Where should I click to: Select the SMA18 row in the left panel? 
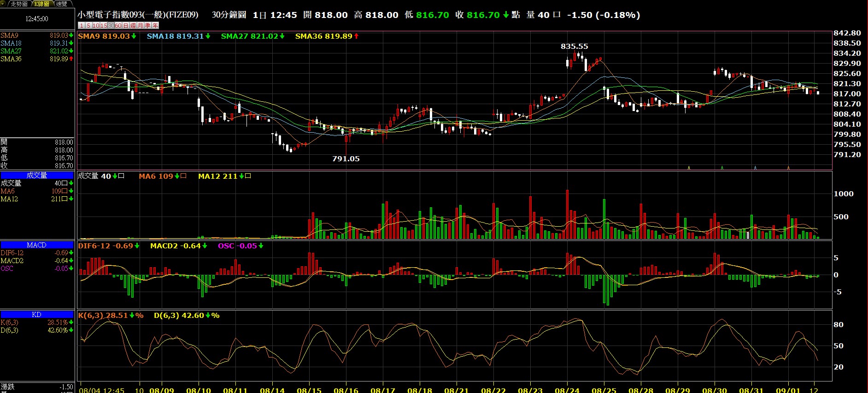click(x=37, y=43)
